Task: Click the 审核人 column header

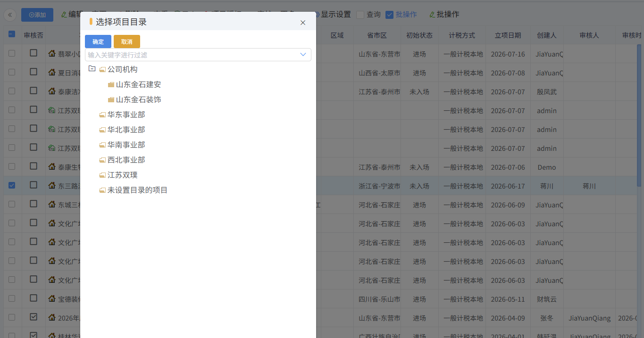Action: pos(589,35)
